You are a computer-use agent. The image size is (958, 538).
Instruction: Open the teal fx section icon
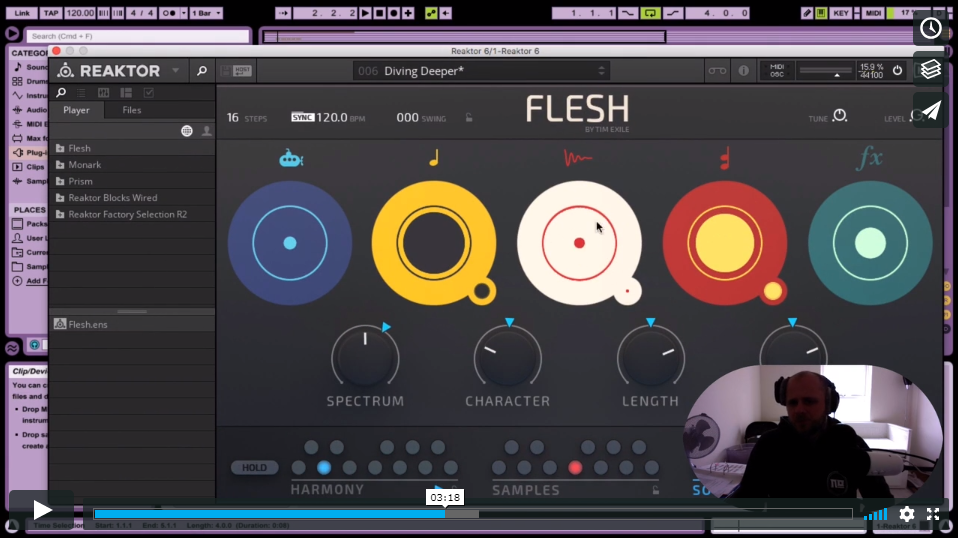(x=869, y=158)
